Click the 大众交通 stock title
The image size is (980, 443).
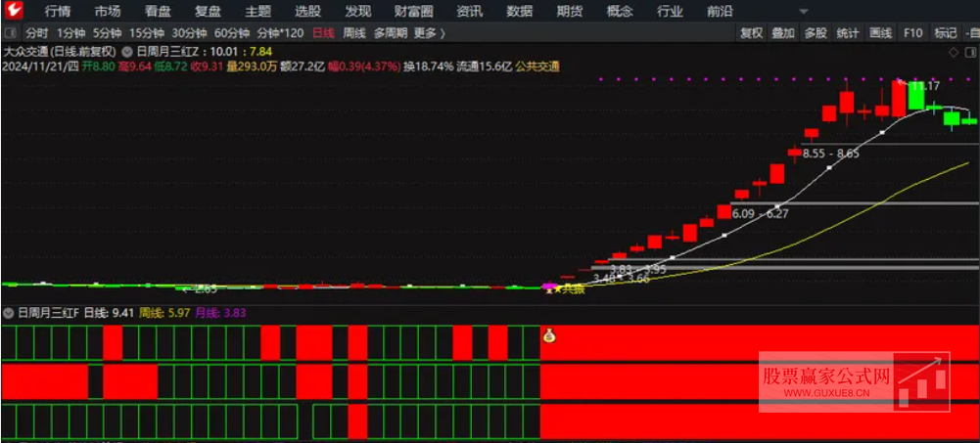25,52
